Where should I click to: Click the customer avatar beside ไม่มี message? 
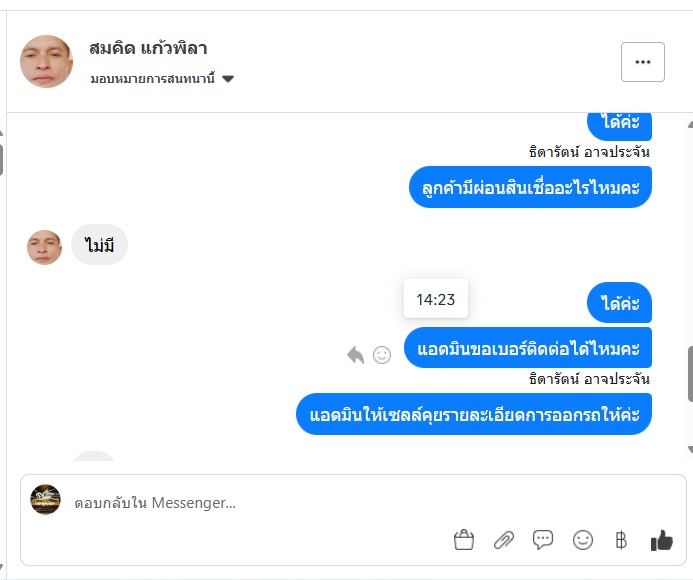point(44,246)
